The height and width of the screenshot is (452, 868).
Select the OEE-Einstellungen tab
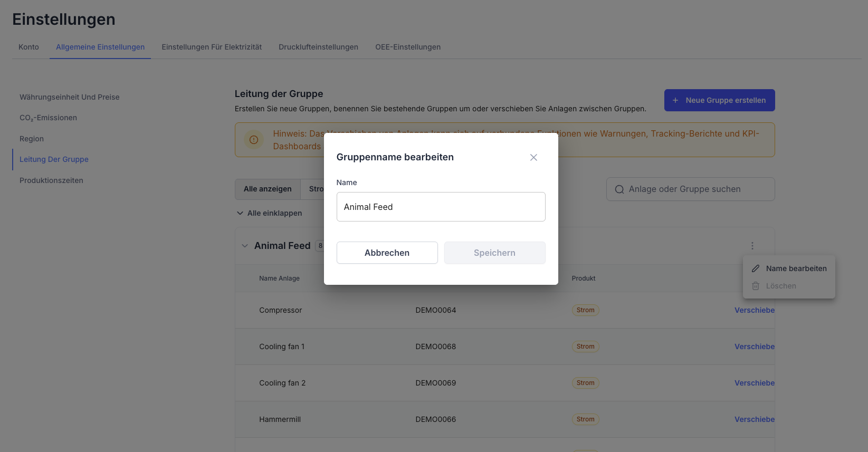click(x=408, y=47)
